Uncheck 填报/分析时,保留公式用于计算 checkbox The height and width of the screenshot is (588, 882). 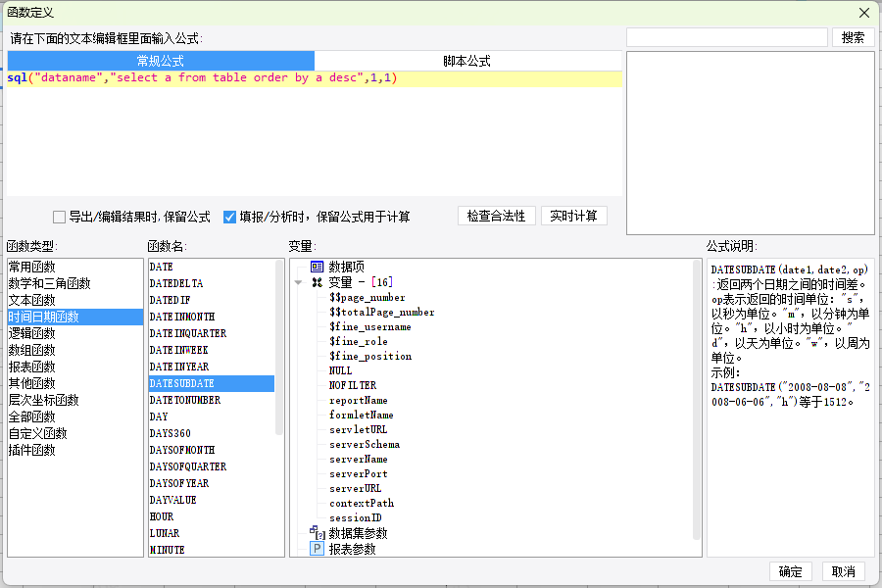pos(229,217)
